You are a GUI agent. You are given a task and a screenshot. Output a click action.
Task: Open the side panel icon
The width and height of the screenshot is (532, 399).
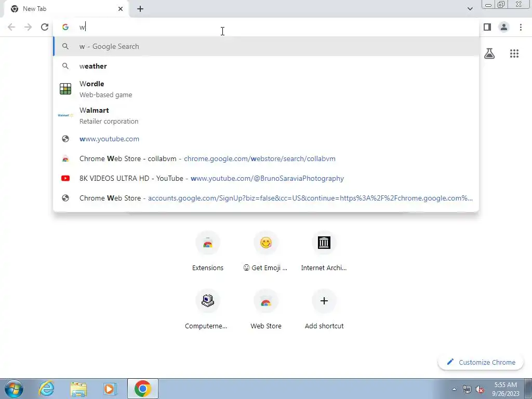coord(487,27)
